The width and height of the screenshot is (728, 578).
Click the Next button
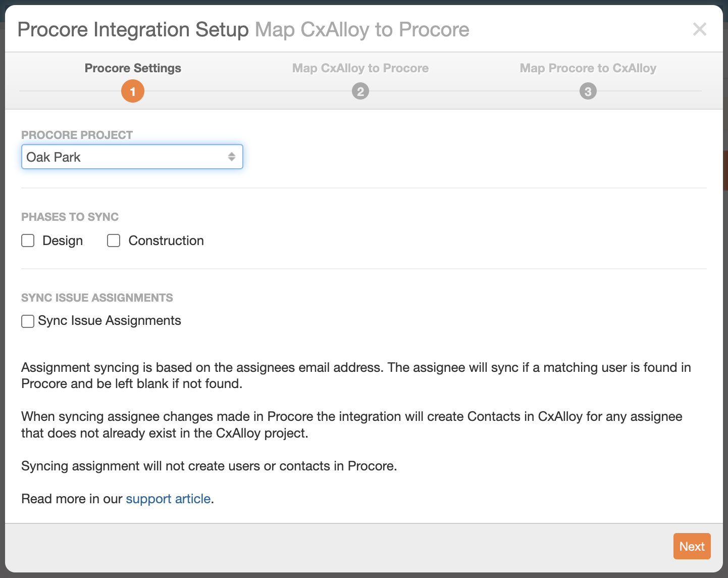[692, 546]
